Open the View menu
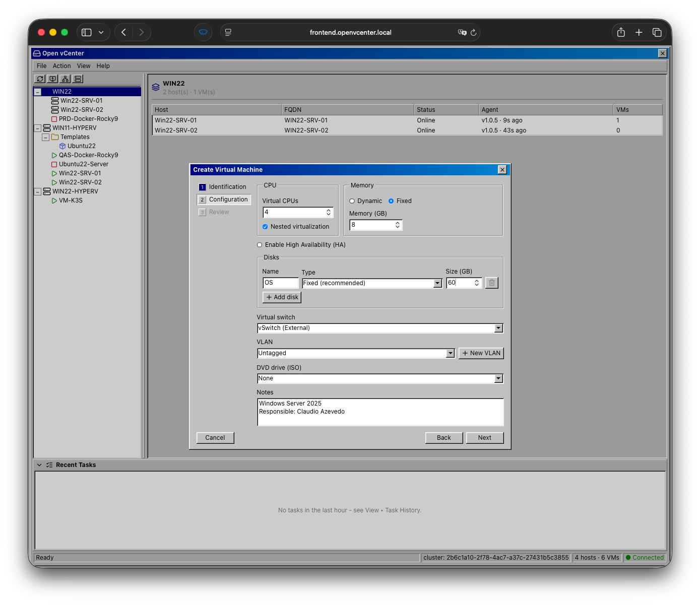 pos(84,66)
